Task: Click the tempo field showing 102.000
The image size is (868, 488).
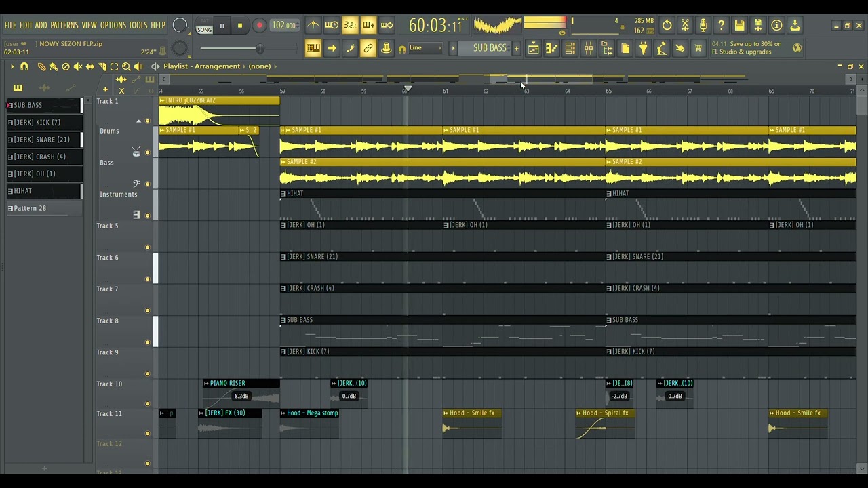Action: [x=283, y=26]
